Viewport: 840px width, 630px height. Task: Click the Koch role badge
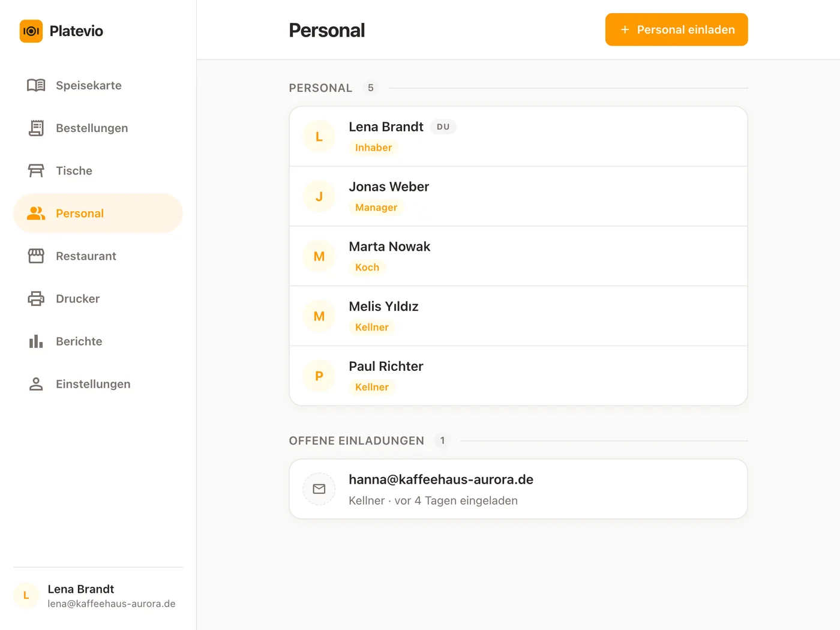coord(367,268)
